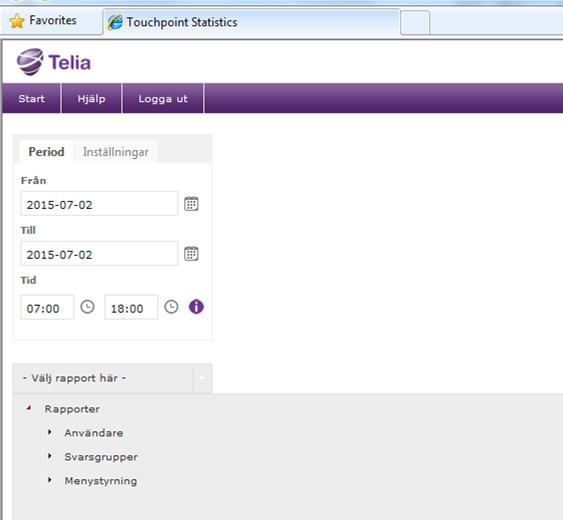Expand the Menystyrning arrow
563x520 pixels.
pos(50,480)
